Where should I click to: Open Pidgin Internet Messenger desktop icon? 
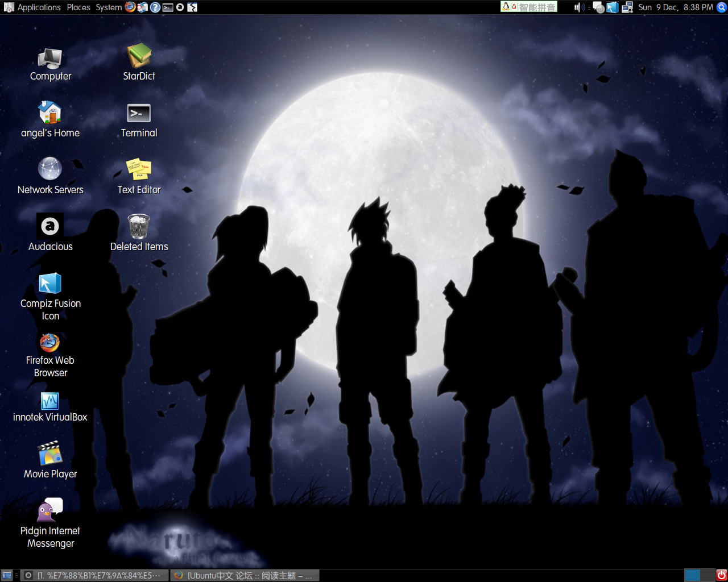[x=50, y=523]
